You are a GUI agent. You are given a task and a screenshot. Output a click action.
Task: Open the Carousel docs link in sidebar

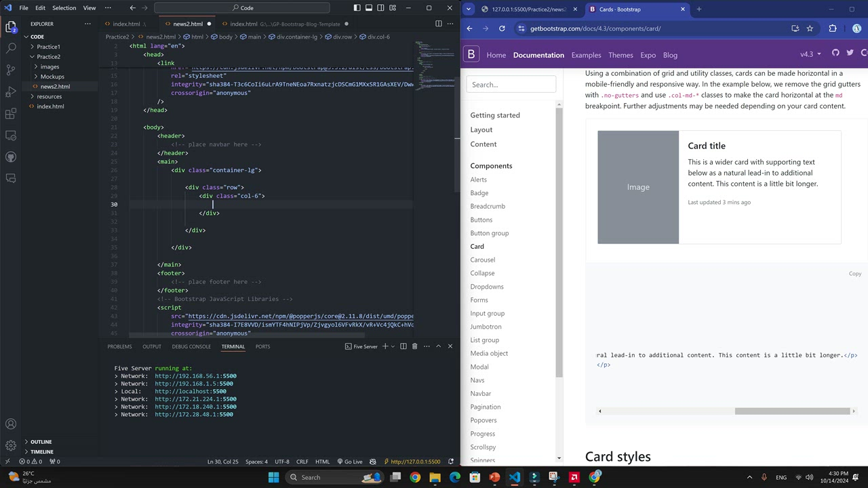(483, 260)
